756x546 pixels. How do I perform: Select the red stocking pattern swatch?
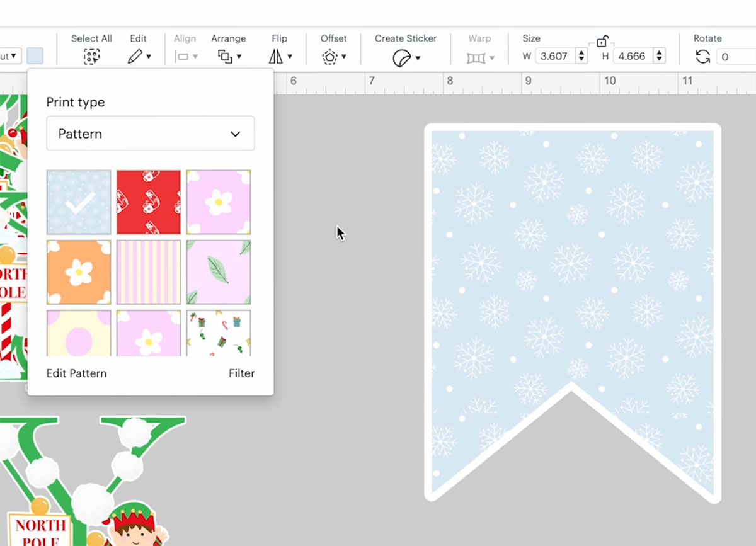[x=149, y=202]
